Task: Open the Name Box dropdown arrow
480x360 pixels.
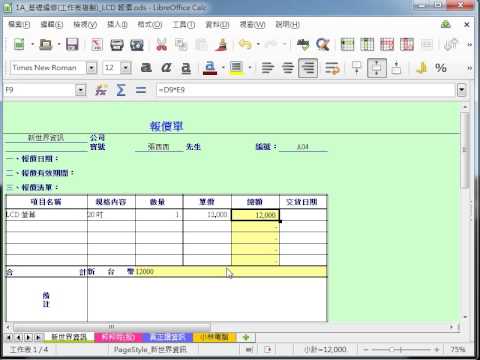Action: (80, 90)
